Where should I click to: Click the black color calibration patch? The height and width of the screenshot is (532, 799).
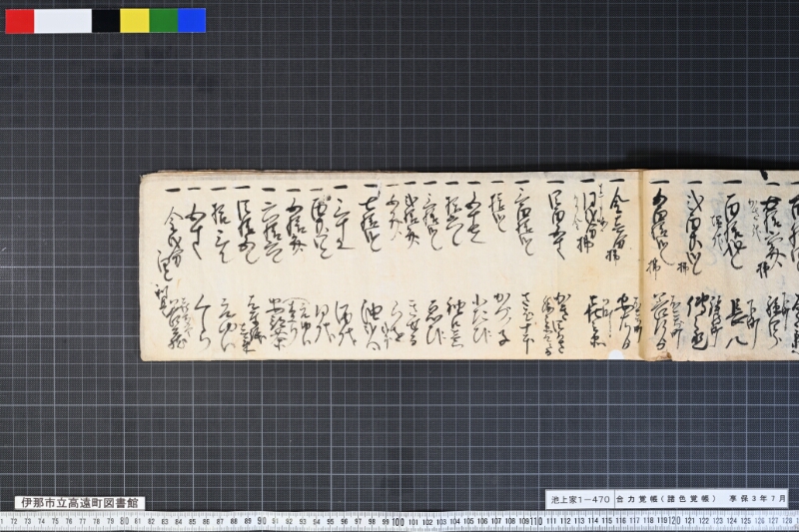pyautogui.click(x=106, y=21)
